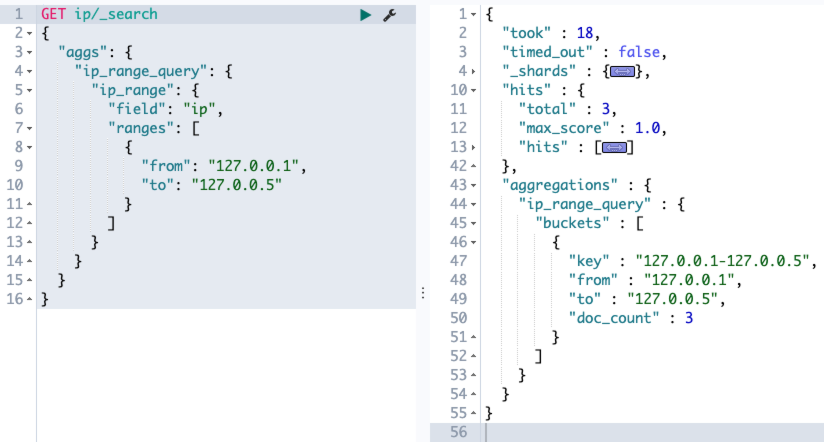Screen dimensions: 824x442
Task: Click the max_score value 1.0
Action: pyautogui.click(x=647, y=128)
